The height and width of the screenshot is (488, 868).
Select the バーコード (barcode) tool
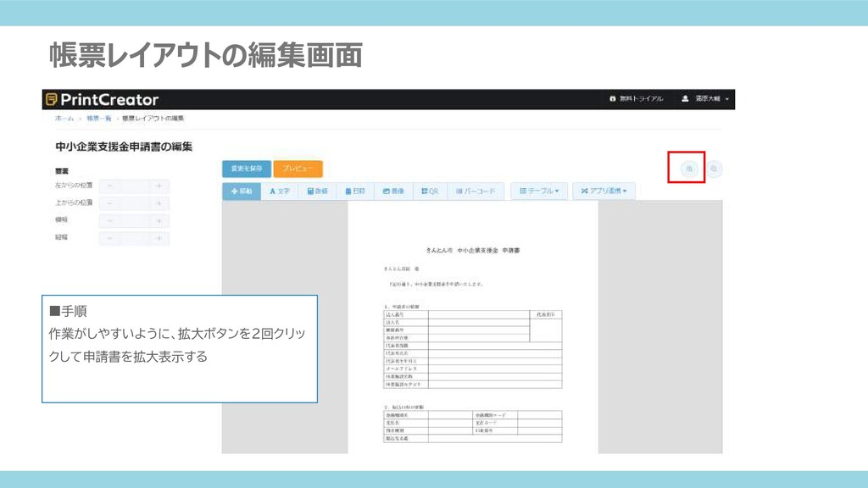pyautogui.click(x=476, y=191)
